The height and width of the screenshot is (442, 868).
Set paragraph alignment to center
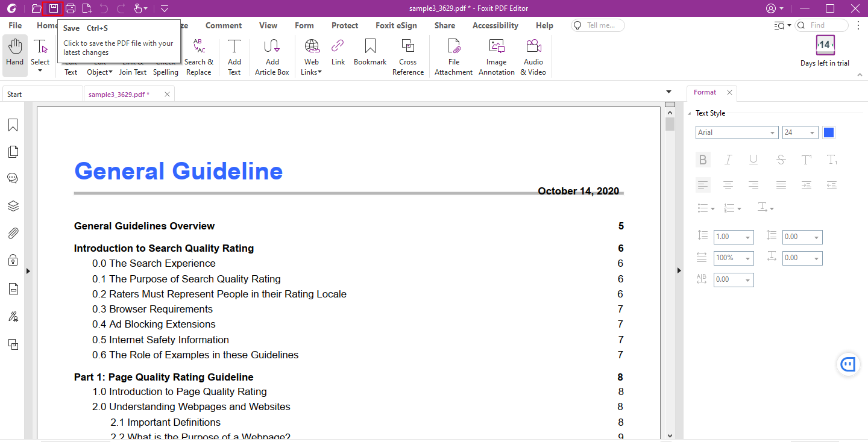(x=728, y=185)
